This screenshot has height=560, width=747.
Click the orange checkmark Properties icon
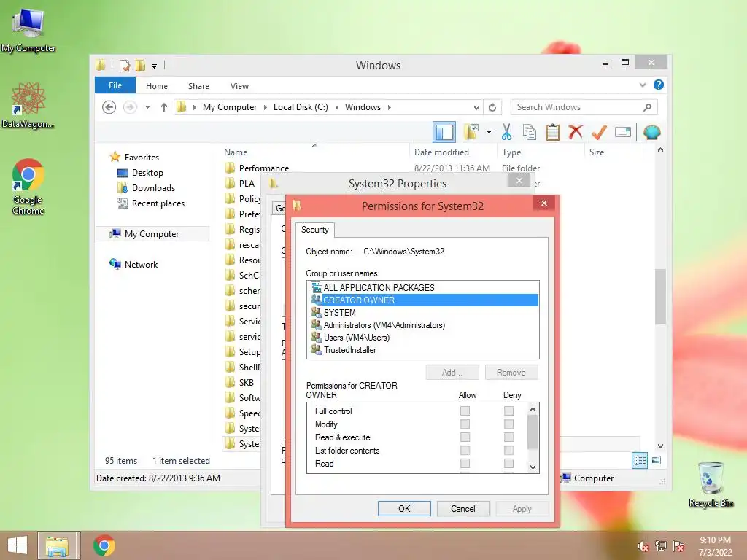click(x=599, y=133)
